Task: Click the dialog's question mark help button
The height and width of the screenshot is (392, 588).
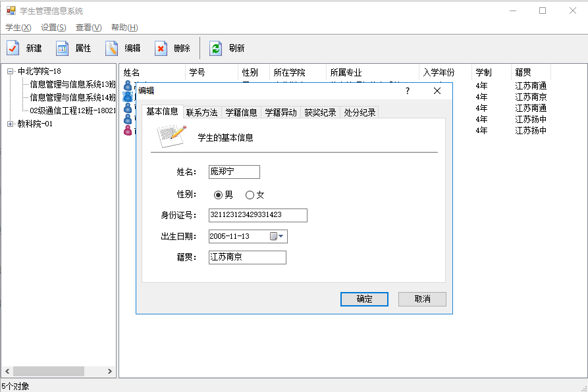Action: click(x=408, y=91)
